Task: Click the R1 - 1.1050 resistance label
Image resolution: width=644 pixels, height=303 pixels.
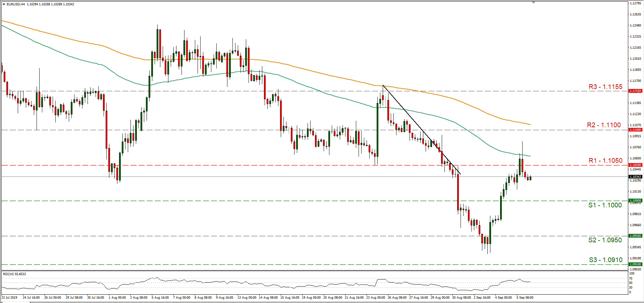Action: pos(605,160)
